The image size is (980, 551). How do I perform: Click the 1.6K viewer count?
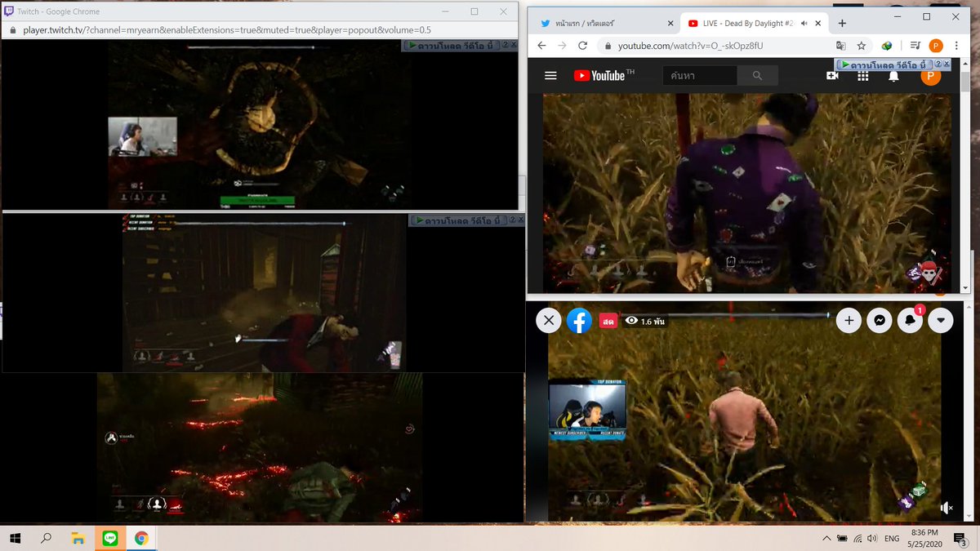[645, 321]
